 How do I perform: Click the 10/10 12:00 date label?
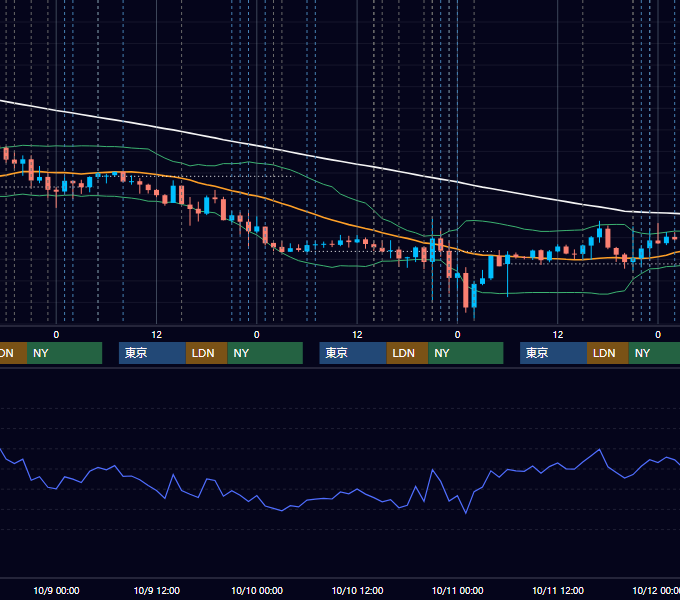click(357, 590)
